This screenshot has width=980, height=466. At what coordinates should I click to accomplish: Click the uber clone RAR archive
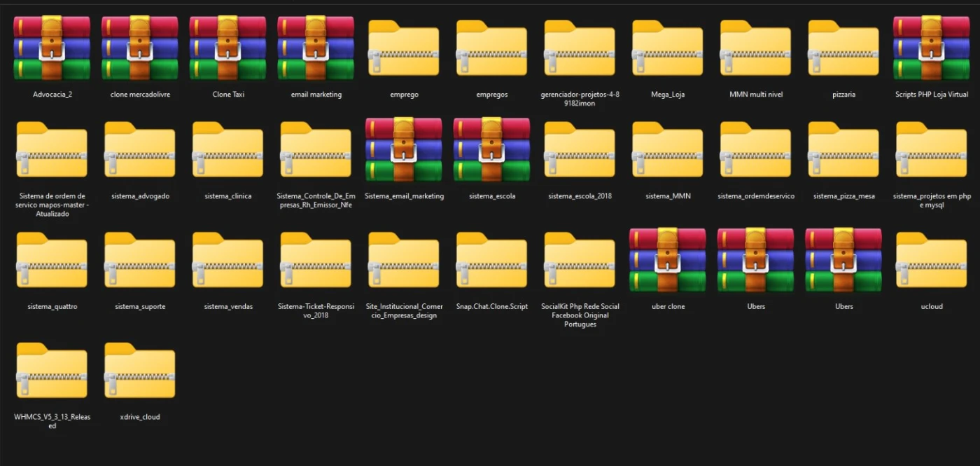pos(668,260)
